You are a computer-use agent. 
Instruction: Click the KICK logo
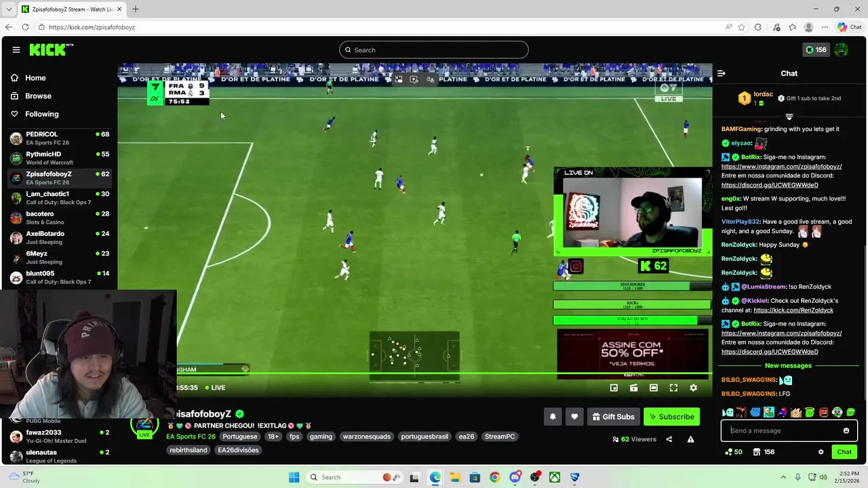51,49
